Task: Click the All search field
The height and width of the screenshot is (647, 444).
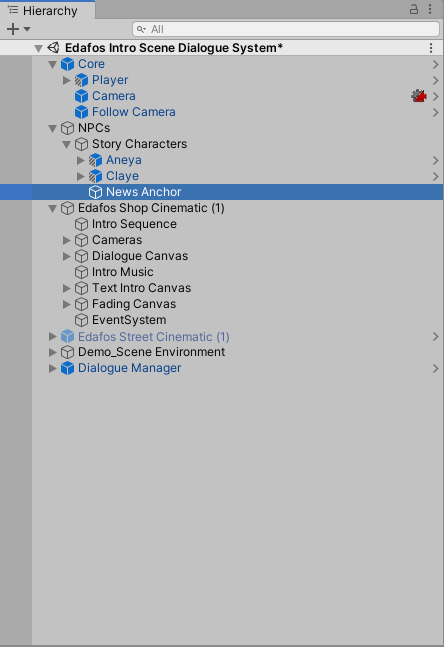Action: tap(286, 29)
